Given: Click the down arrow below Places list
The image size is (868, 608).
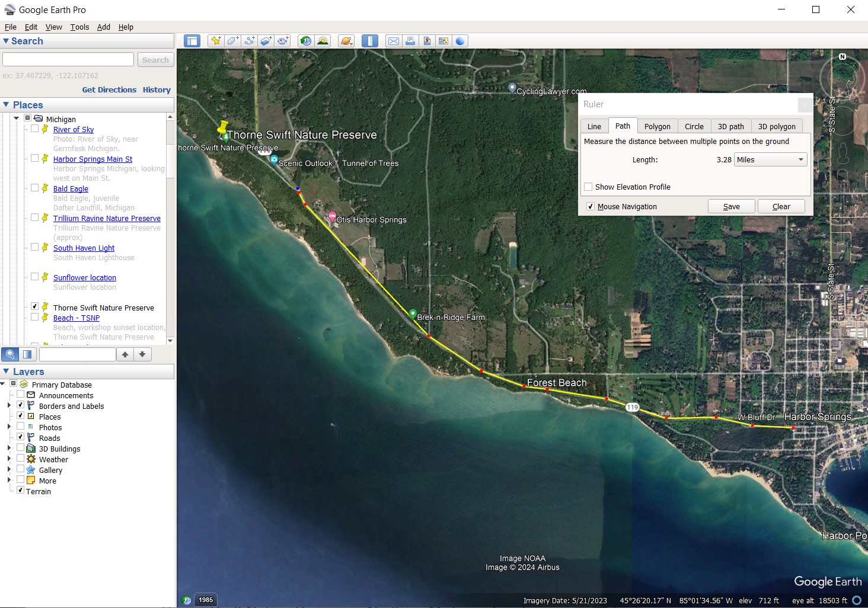Looking at the screenshot, I should coord(142,354).
